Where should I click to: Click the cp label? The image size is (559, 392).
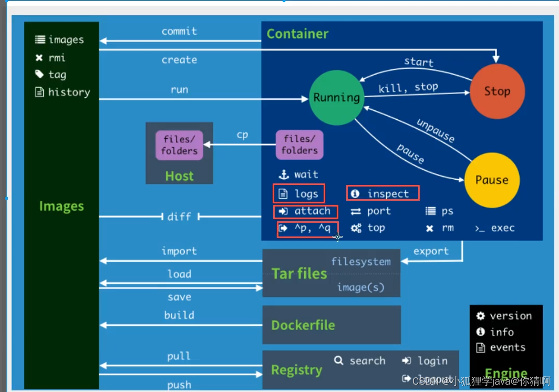click(x=242, y=135)
